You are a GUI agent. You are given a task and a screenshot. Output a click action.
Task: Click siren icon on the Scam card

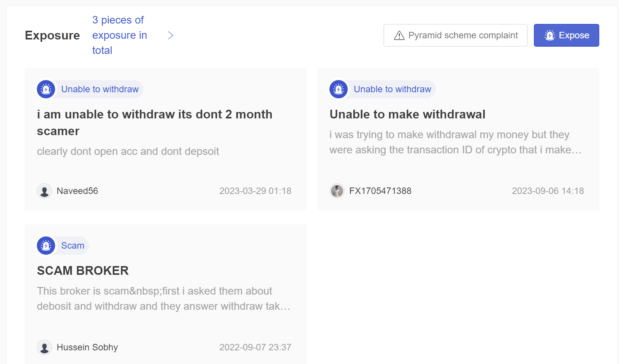click(x=46, y=246)
